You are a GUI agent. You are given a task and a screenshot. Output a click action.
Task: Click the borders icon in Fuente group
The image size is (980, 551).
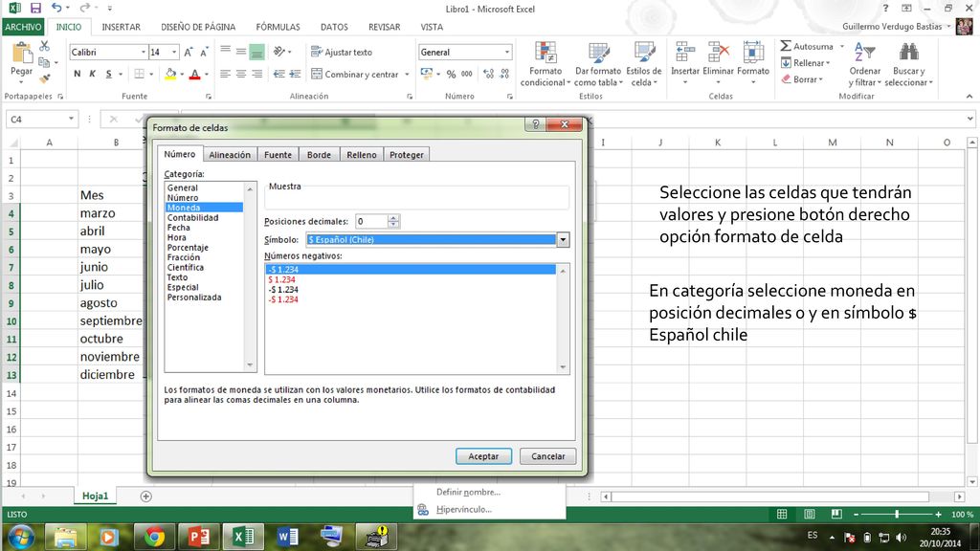coord(140,74)
